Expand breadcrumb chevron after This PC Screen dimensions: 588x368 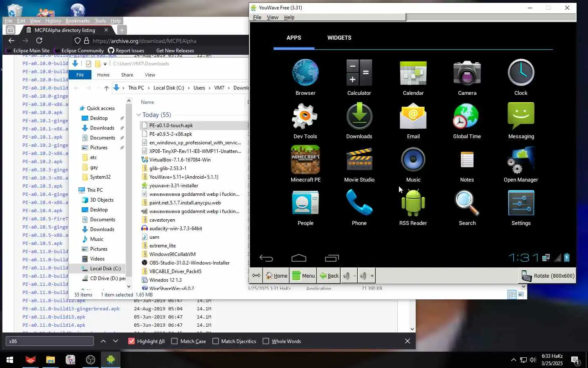click(149, 88)
